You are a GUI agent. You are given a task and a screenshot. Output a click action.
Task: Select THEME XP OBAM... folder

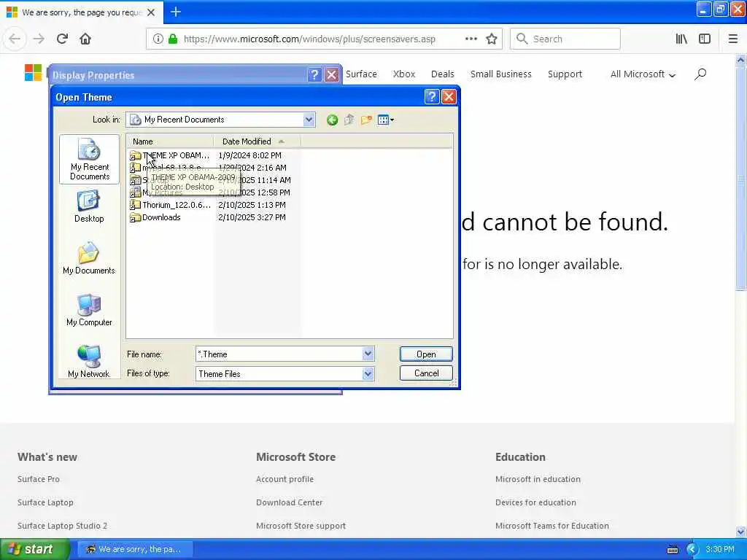[169, 155]
